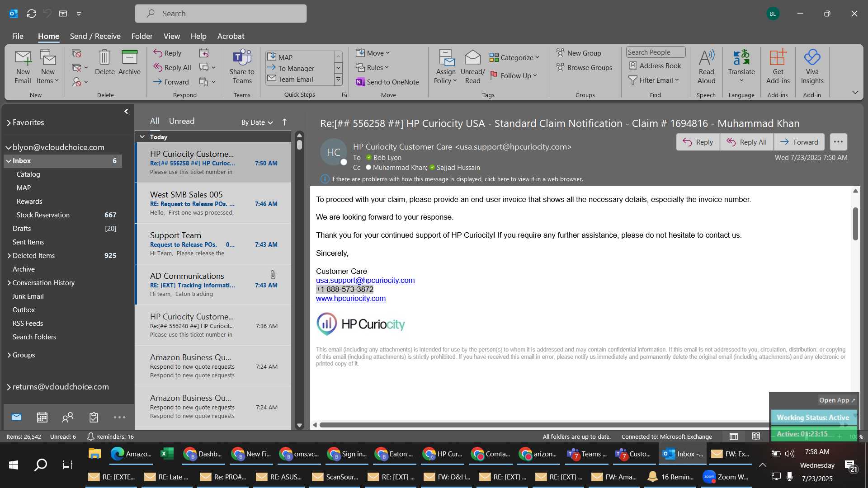Click Assign Policy icon

click(x=446, y=67)
